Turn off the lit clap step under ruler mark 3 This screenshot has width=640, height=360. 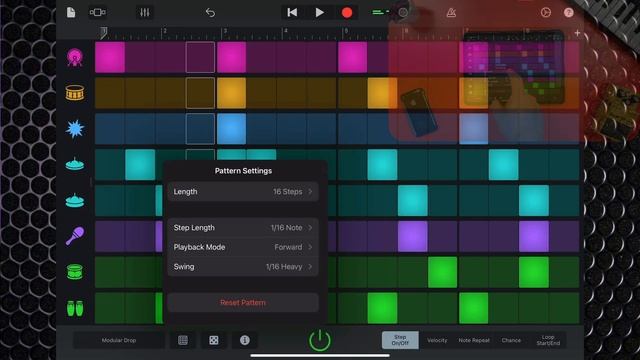pos(231,129)
